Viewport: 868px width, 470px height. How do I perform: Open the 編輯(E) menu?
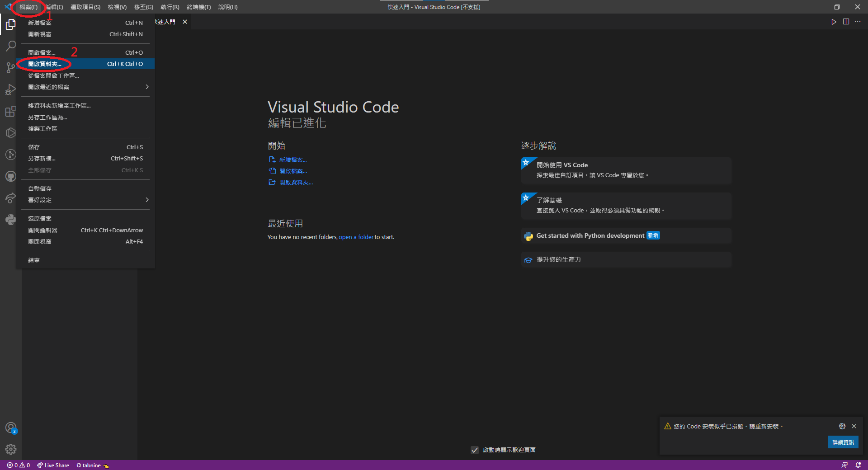(x=54, y=7)
